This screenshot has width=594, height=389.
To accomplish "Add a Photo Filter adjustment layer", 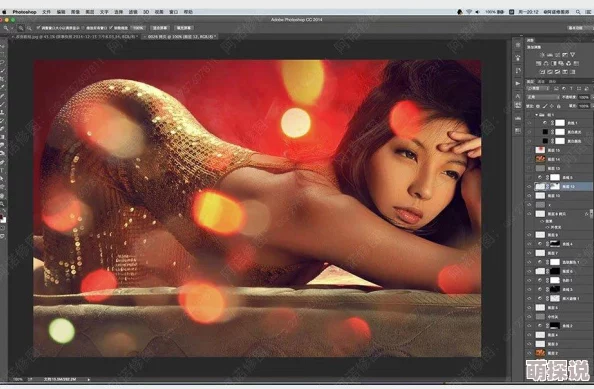I will [x=561, y=63].
